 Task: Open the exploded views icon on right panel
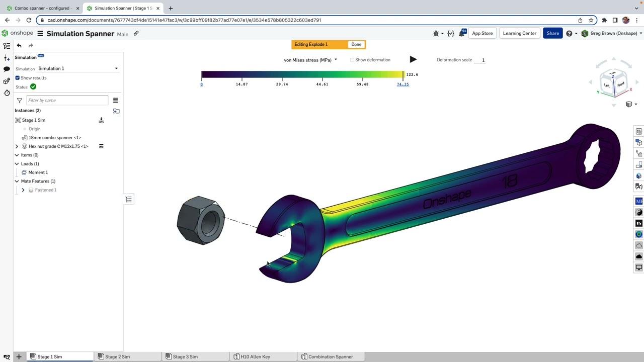point(639,154)
